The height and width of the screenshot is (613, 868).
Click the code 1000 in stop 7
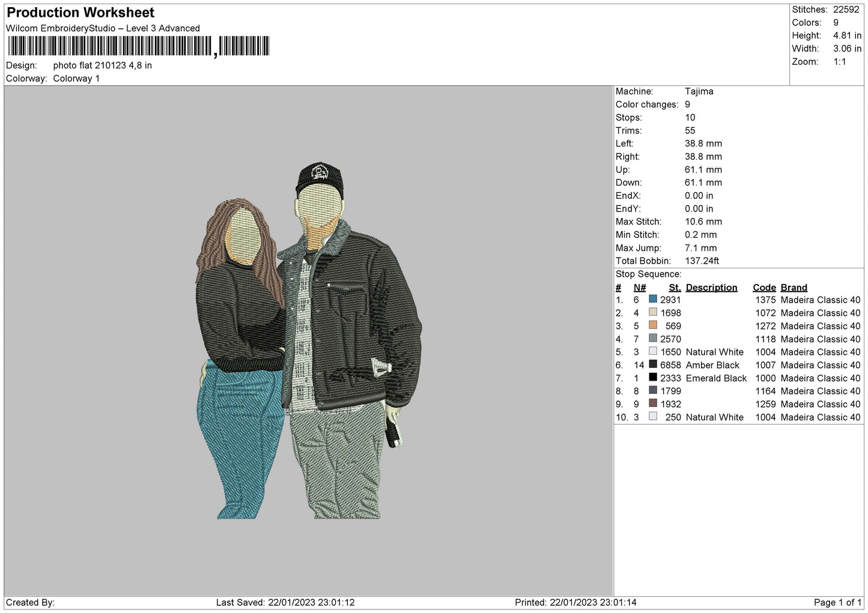click(766, 378)
